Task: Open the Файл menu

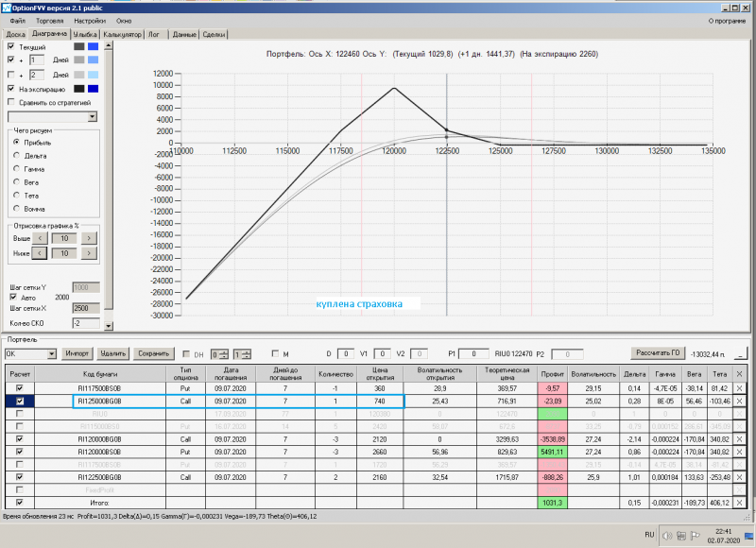Action: pos(17,21)
